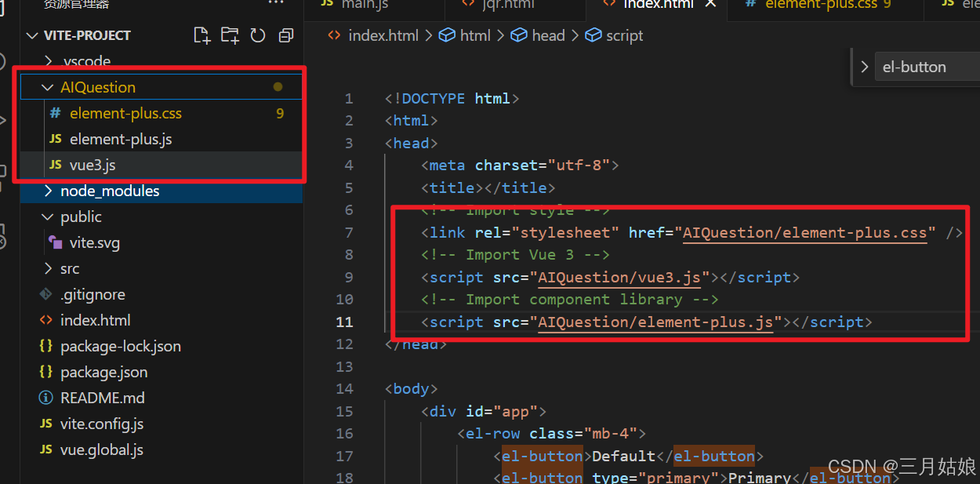The image size is (980, 484).
Task: Open the README.md file
Action: tap(102, 398)
